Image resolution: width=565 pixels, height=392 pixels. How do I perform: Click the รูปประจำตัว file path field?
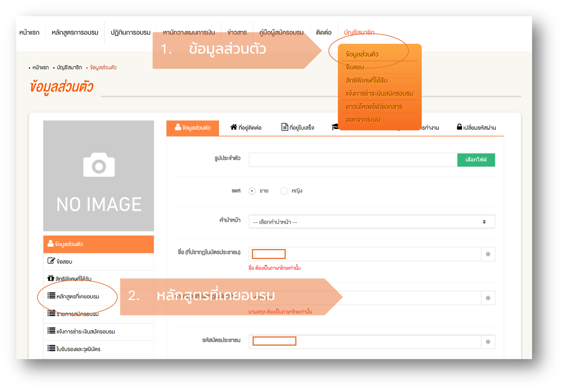click(x=353, y=160)
